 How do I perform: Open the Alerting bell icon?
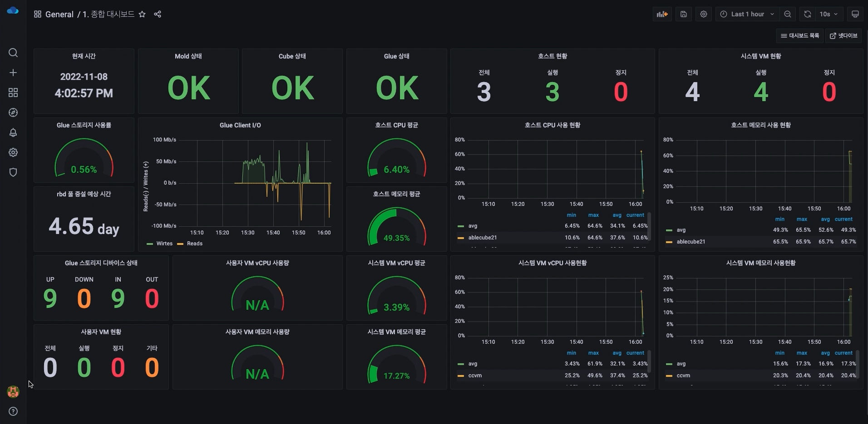(13, 132)
